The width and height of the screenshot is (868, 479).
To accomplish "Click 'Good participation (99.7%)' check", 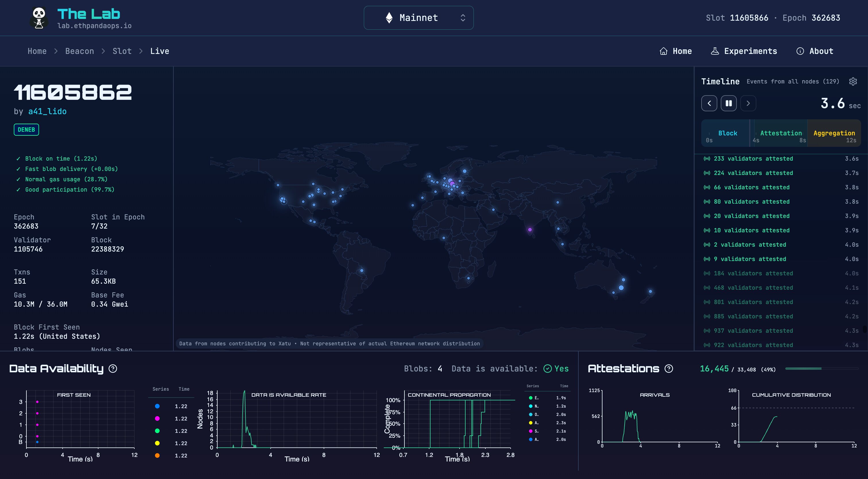I will (65, 190).
